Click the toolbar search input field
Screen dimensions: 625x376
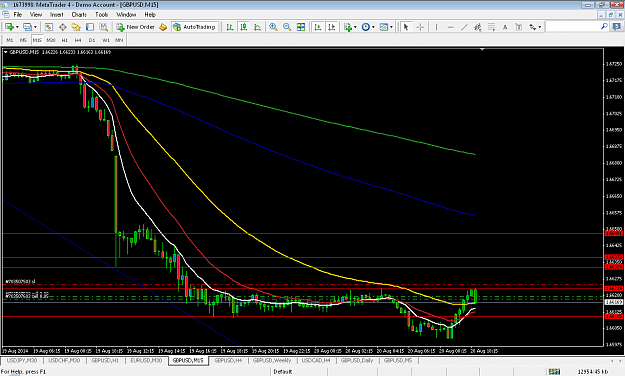(573, 26)
